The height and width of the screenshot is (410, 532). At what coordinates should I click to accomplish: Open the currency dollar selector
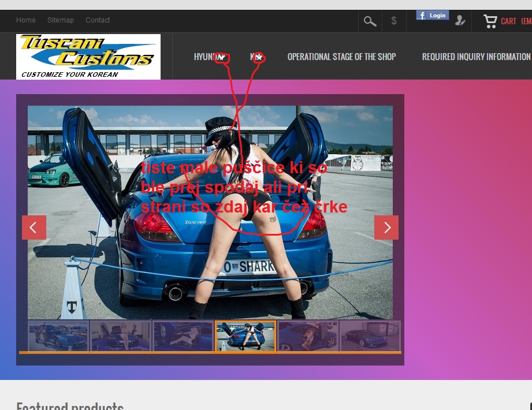tap(394, 21)
